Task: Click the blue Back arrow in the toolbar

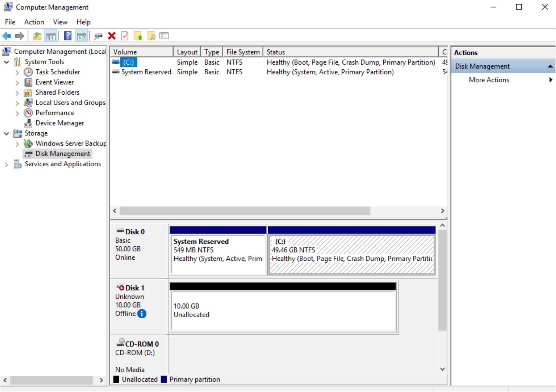Action: [7, 36]
